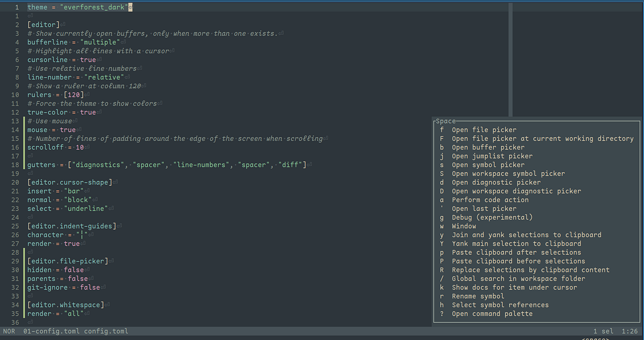Select 'Replace selections by clipboard content'
Image resolution: width=644 pixels, height=340 pixels.
coord(531,270)
